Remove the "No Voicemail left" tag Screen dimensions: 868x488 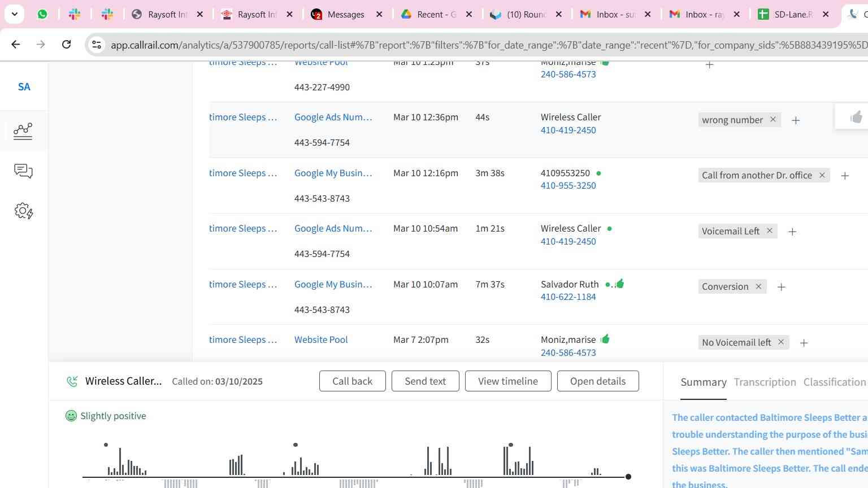780,342
